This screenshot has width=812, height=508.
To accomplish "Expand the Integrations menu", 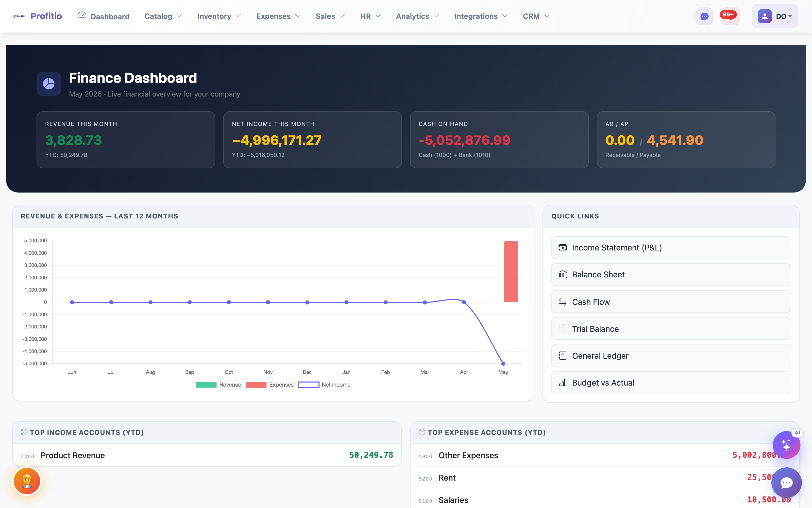I will [x=481, y=16].
